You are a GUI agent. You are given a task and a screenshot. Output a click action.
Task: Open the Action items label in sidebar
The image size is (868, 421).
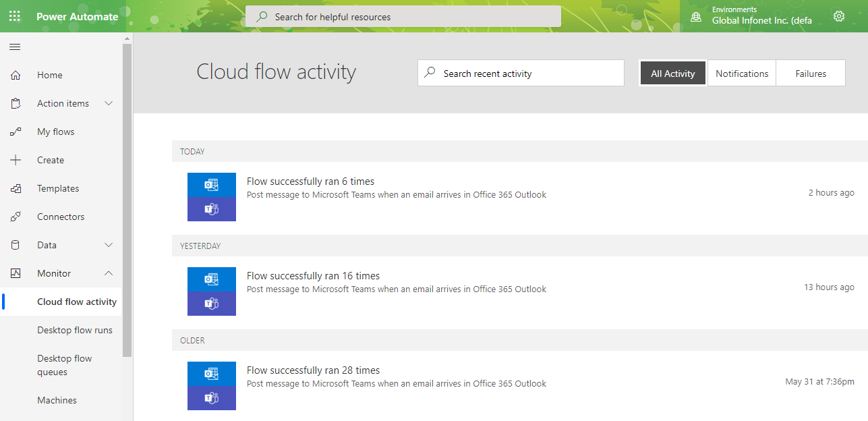63,103
